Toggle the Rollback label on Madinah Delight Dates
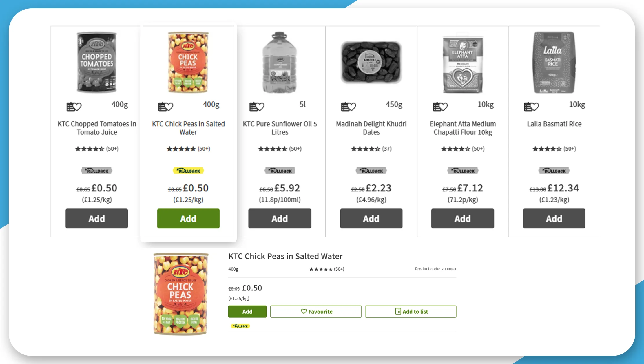 [x=371, y=170]
